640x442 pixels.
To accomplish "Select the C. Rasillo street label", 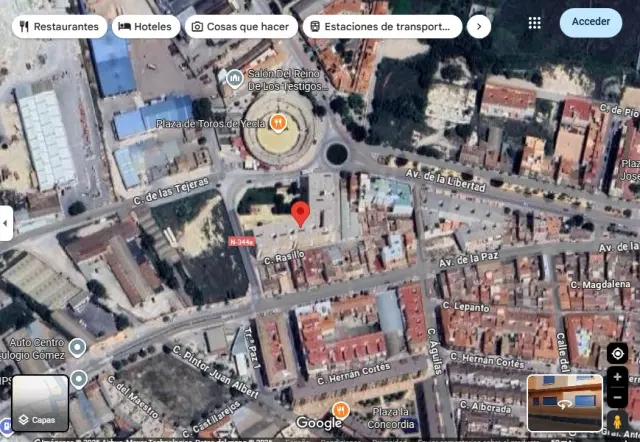I will click(284, 258).
